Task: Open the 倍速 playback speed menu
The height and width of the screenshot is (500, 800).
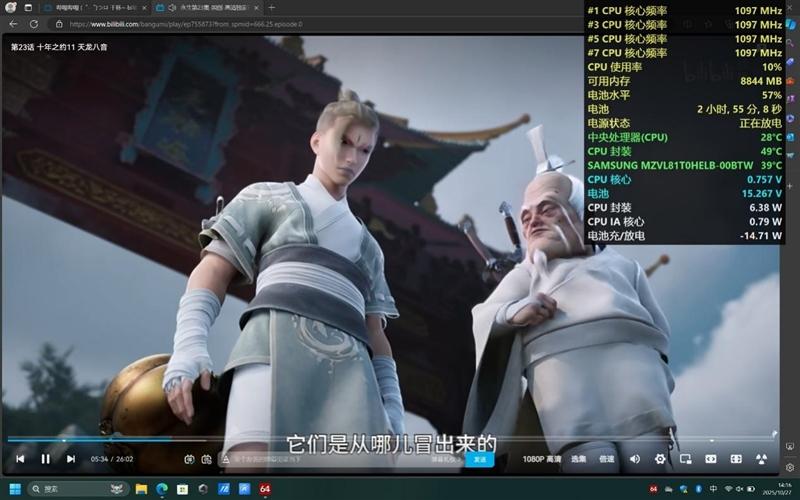Action: click(606, 459)
